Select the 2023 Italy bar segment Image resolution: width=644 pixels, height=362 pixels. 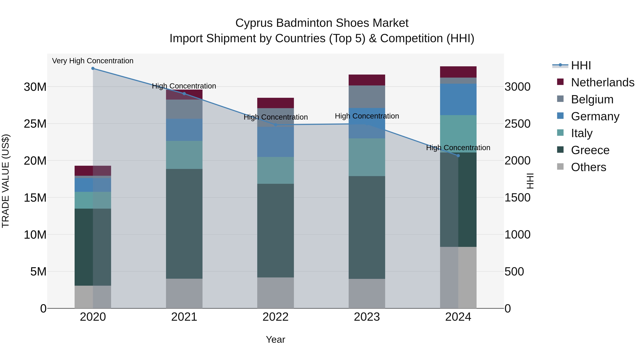pos(367,157)
